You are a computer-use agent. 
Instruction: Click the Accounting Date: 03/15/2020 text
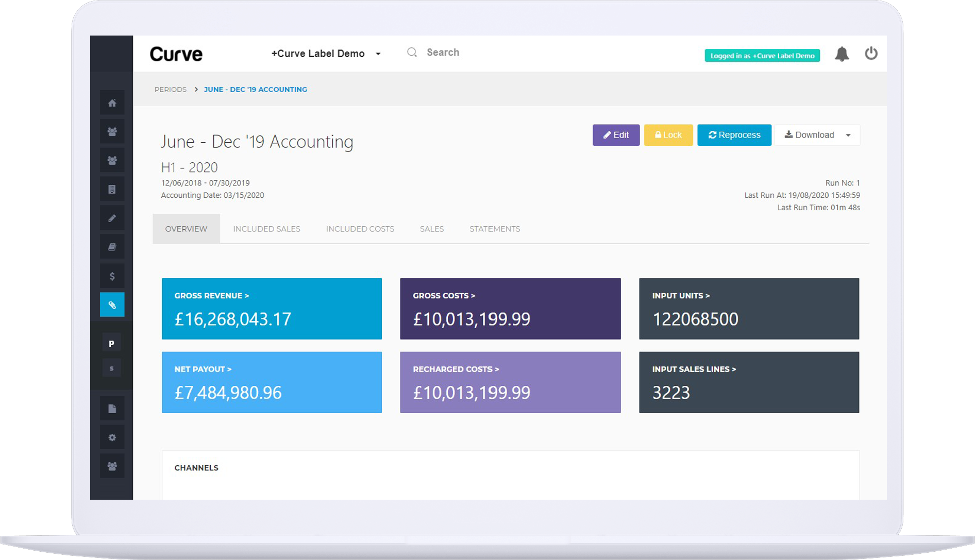pos(212,195)
